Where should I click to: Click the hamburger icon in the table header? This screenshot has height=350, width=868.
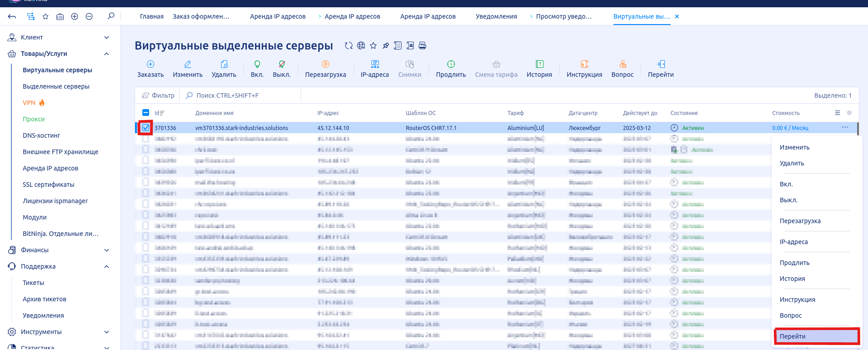pos(838,113)
